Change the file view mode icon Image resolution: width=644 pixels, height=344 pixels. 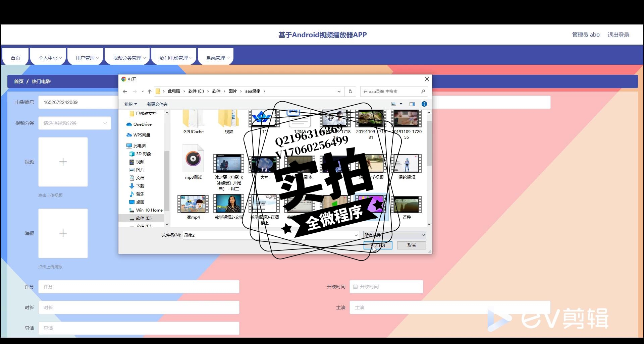pyautogui.click(x=394, y=104)
